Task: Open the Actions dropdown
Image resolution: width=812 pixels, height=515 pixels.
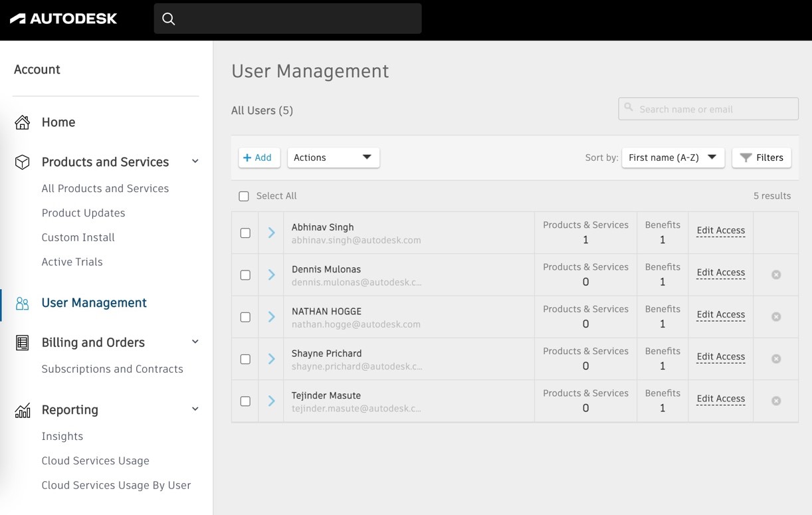Action: [x=333, y=157]
